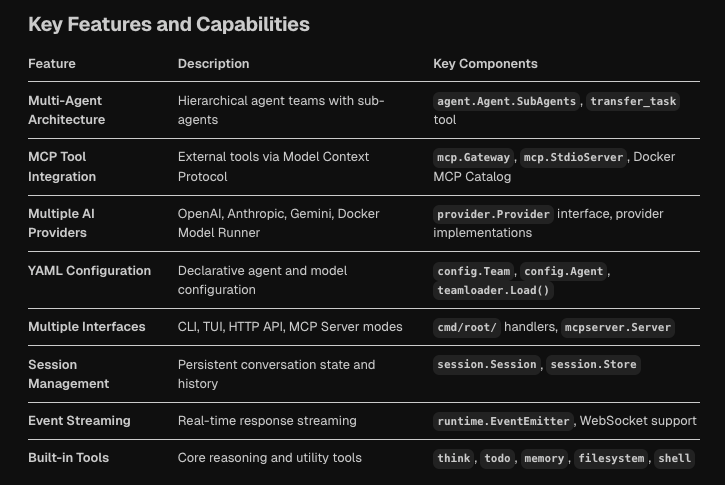Image resolution: width=725 pixels, height=485 pixels.
Task: Click the memory tool tag
Action: (544, 458)
